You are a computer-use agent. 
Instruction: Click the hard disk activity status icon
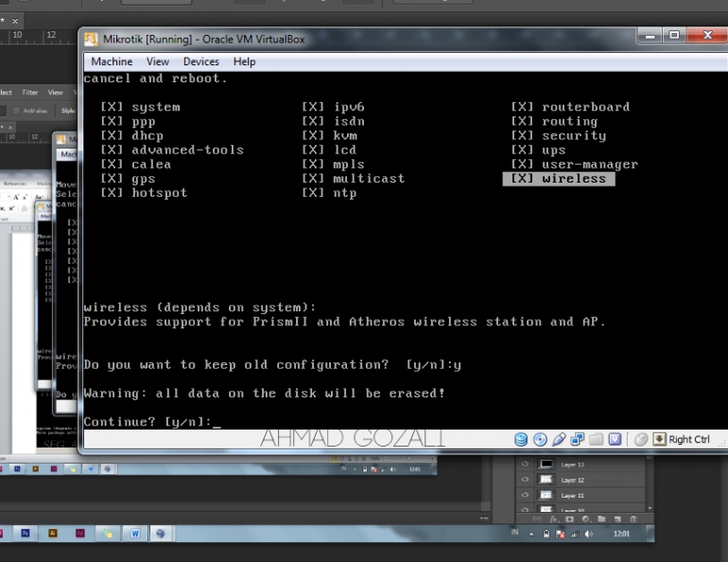point(522,439)
